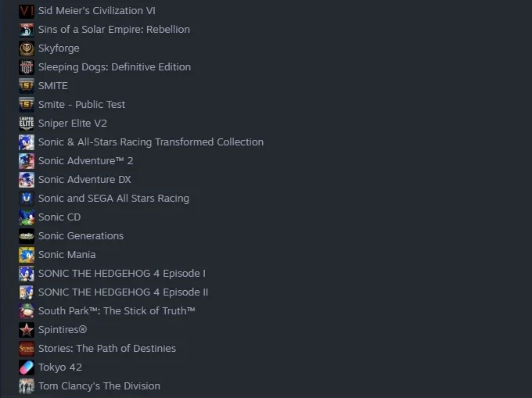
Task: Click the Tokyo 42 pill icon
Action: click(x=27, y=368)
